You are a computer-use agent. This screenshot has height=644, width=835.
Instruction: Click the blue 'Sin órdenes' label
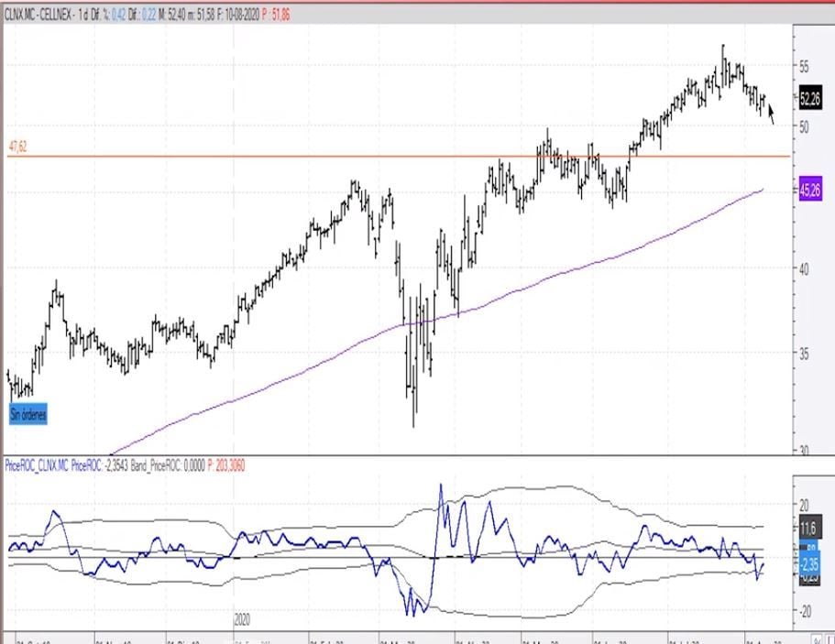[28, 414]
